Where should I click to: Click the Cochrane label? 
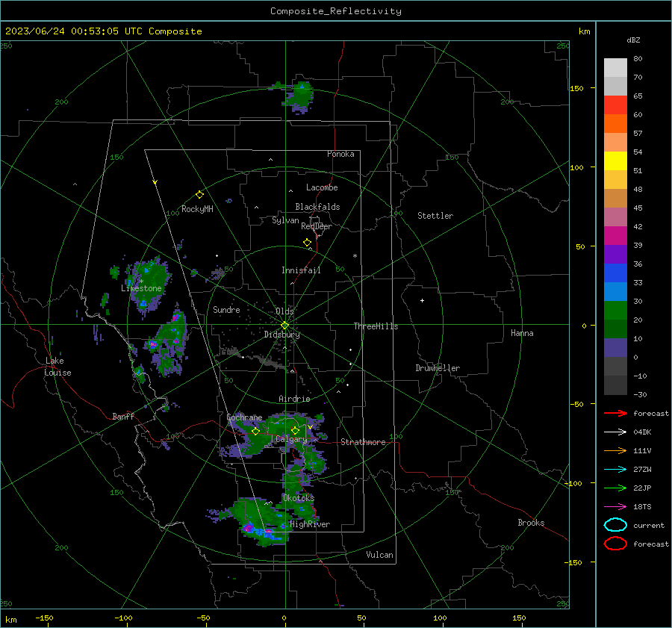pos(244,417)
